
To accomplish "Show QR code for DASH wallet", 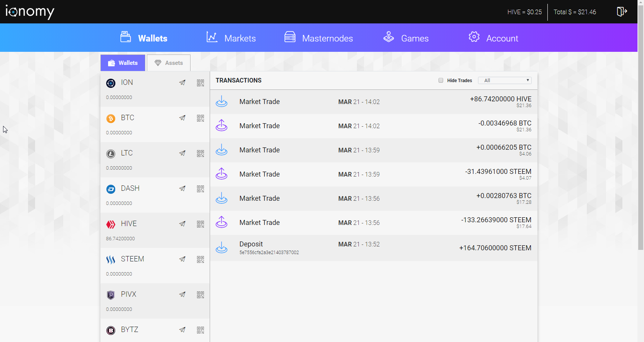I will click(200, 189).
